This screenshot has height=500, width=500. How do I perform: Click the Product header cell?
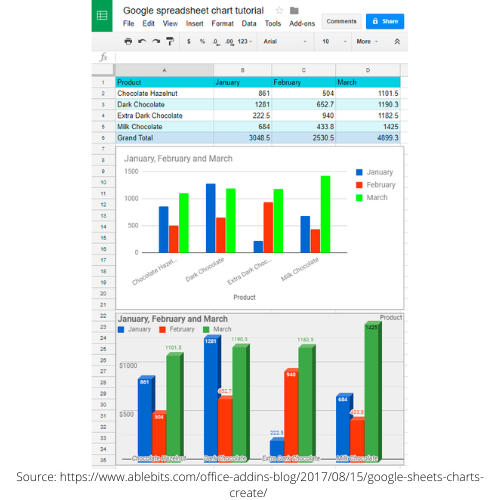[164, 82]
